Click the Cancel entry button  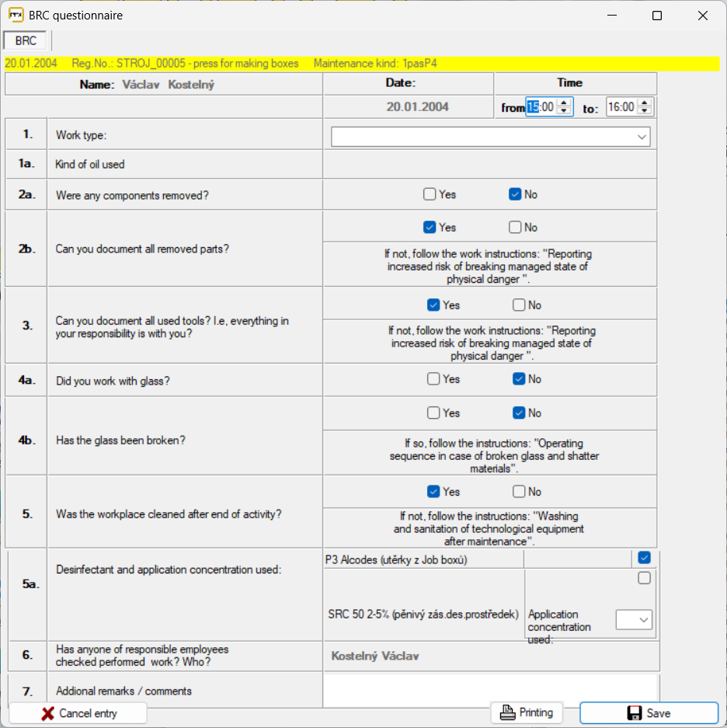pos(78,713)
